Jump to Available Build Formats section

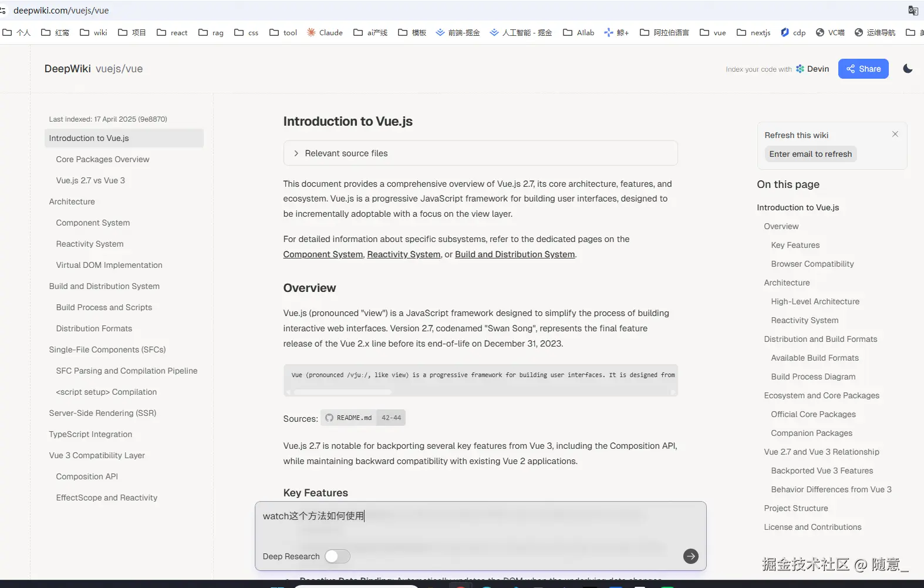click(815, 358)
